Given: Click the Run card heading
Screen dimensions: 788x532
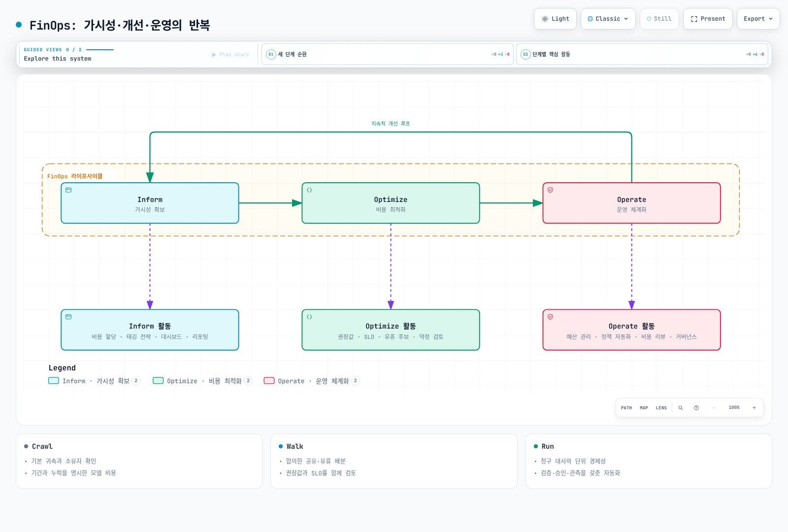Looking at the screenshot, I should pyautogui.click(x=548, y=446).
